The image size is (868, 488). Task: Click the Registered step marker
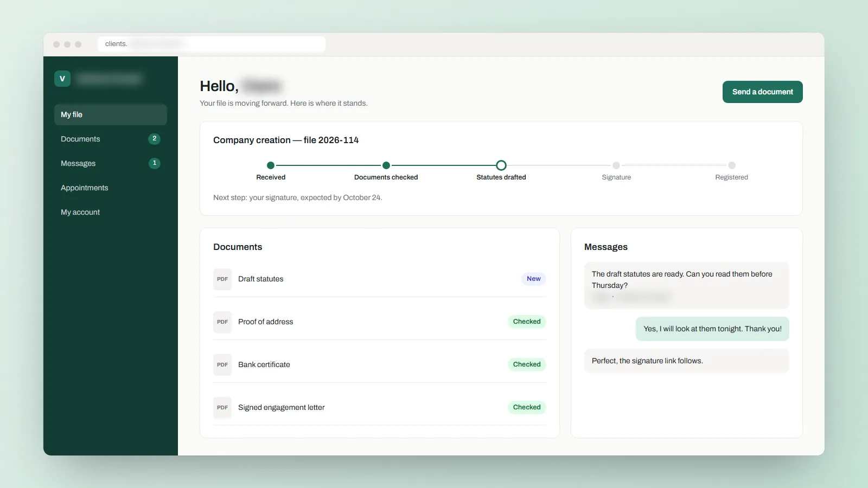coord(732,165)
